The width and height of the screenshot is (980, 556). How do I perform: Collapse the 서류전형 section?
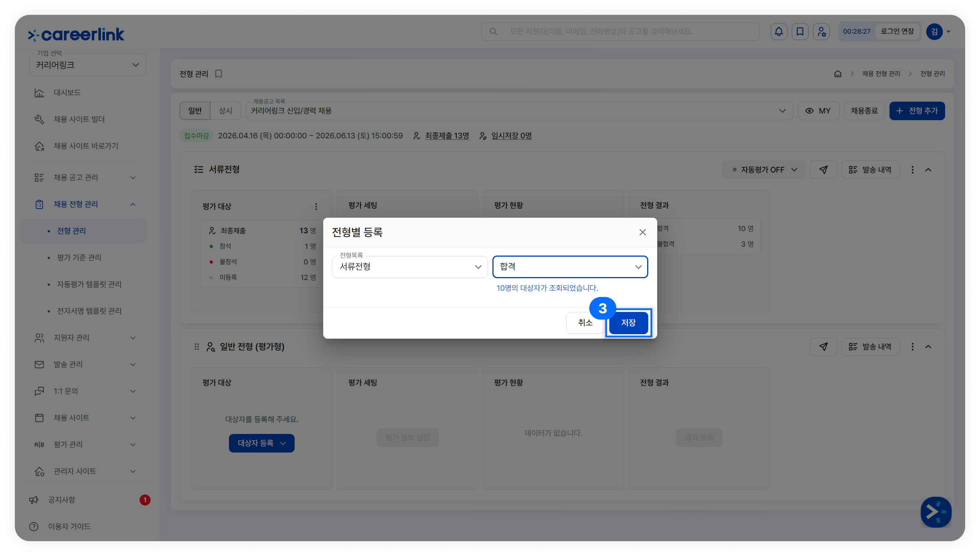pyautogui.click(x=928, y=170)
